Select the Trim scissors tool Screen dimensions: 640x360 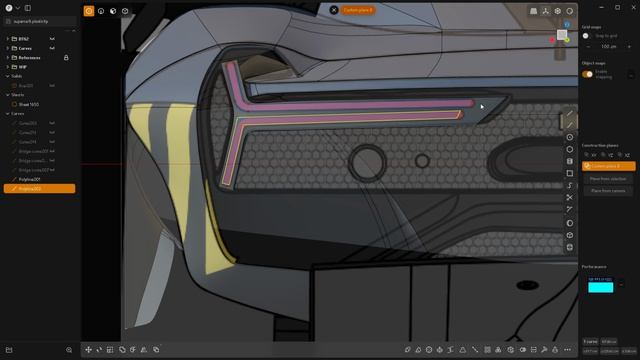point(570,198)
